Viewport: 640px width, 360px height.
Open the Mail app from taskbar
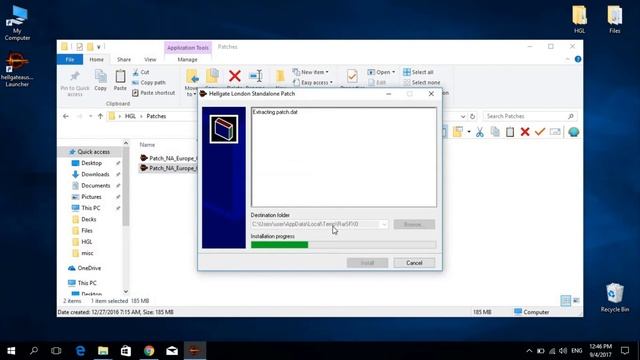[x=172, y=351]
